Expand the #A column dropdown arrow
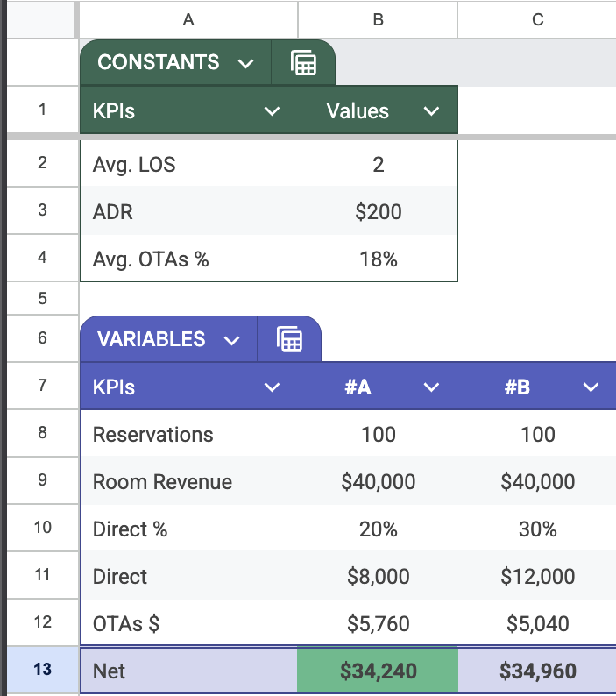The width and height of the screenshot is (616, 696). (430, 387)
